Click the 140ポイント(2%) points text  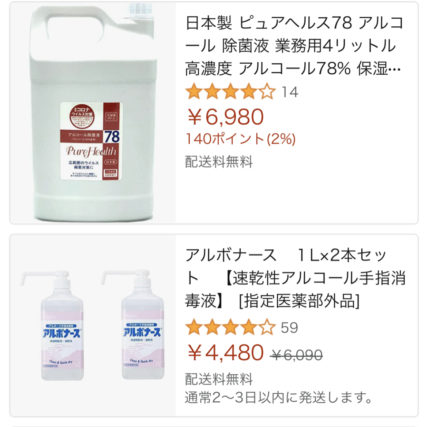click(241, 139)
